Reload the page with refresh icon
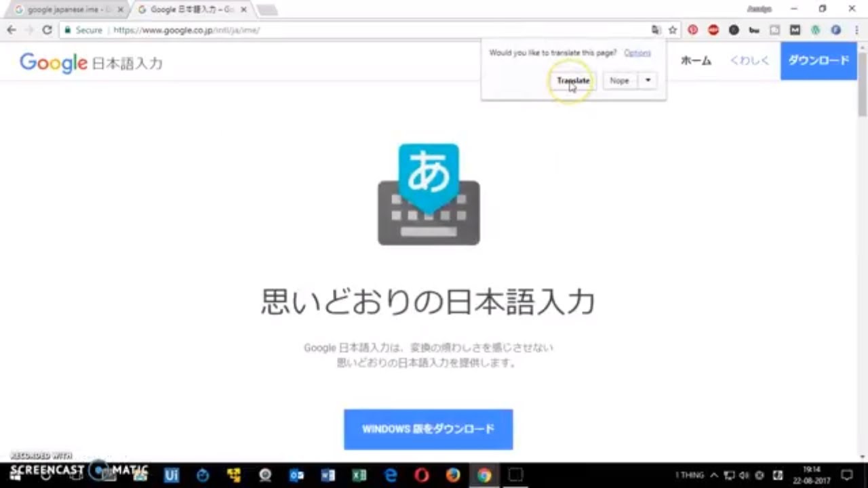This screenshot has height=488, width=868. [x=47, y=30]
